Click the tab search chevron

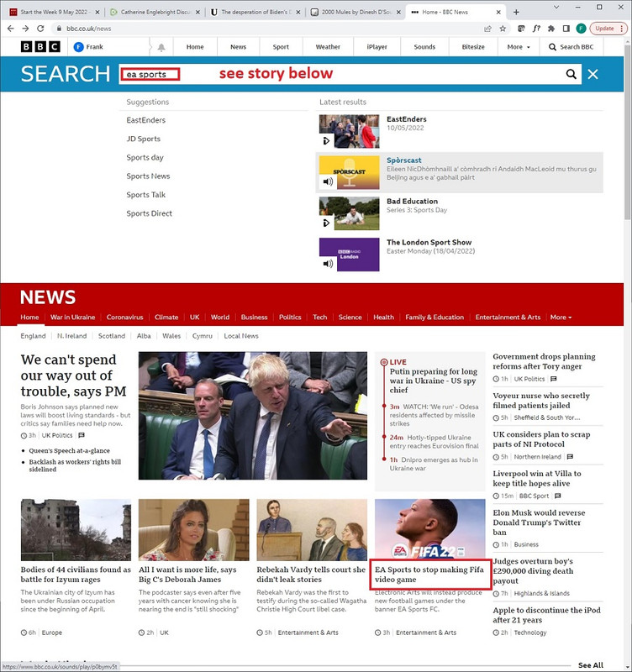(556, 8)
